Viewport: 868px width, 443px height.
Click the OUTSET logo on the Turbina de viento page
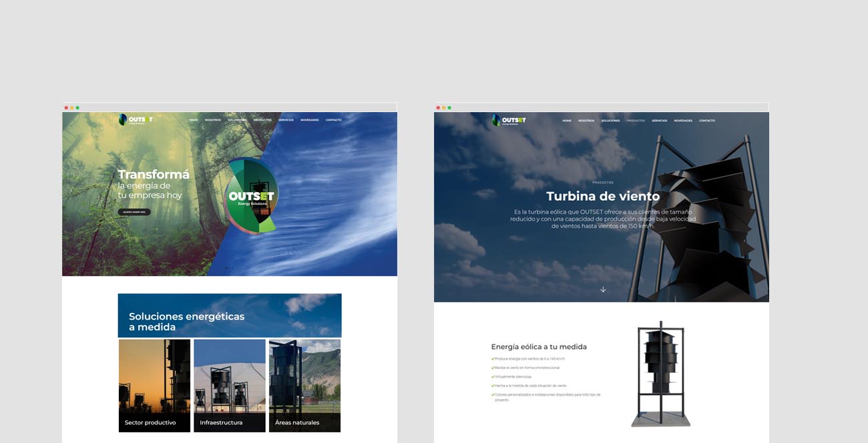click(509, 121)
